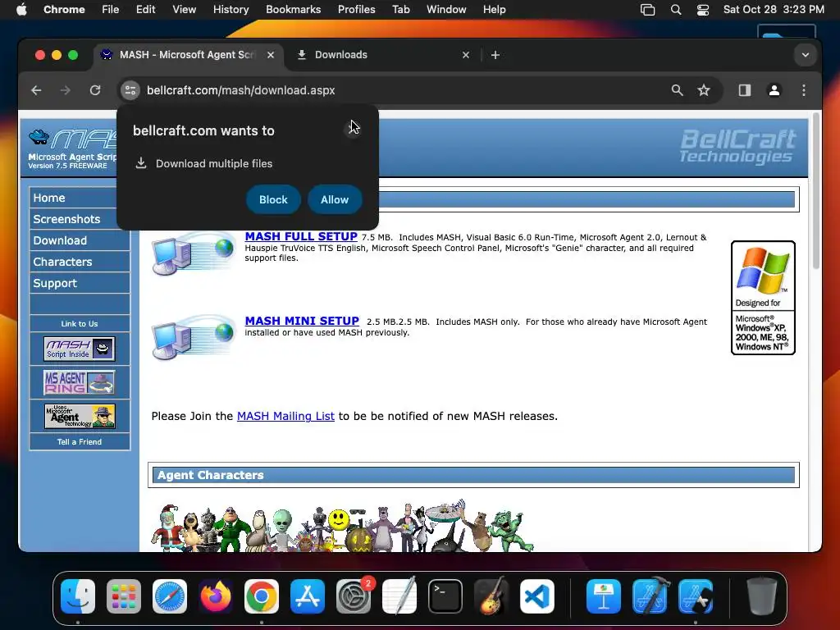This screenshot has width=840, height=630.
Task: Click the Chrome forward arrow
Action: coord(66,90)
